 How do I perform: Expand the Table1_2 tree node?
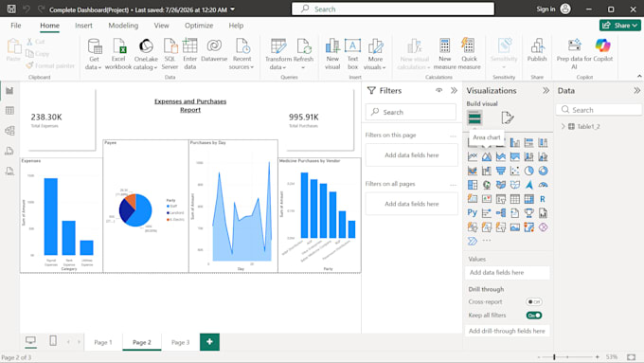coord(563,127)
